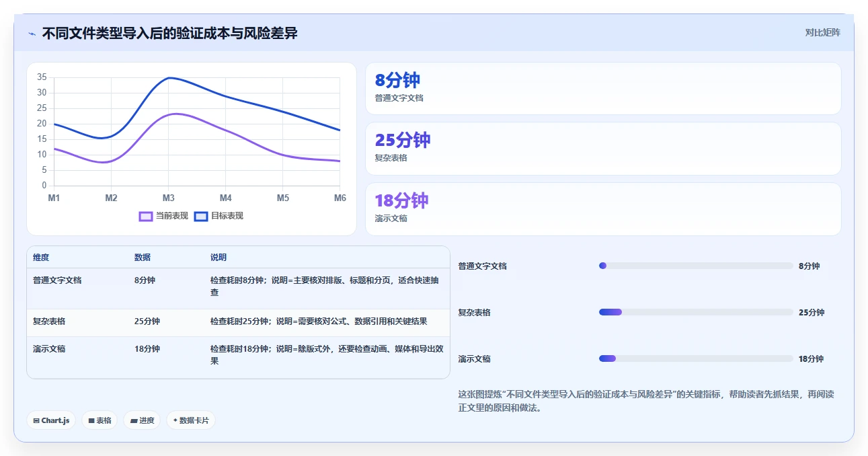Select the 演示文稿 cell in the table
The image size is (868, 456).
coord(49,349)
